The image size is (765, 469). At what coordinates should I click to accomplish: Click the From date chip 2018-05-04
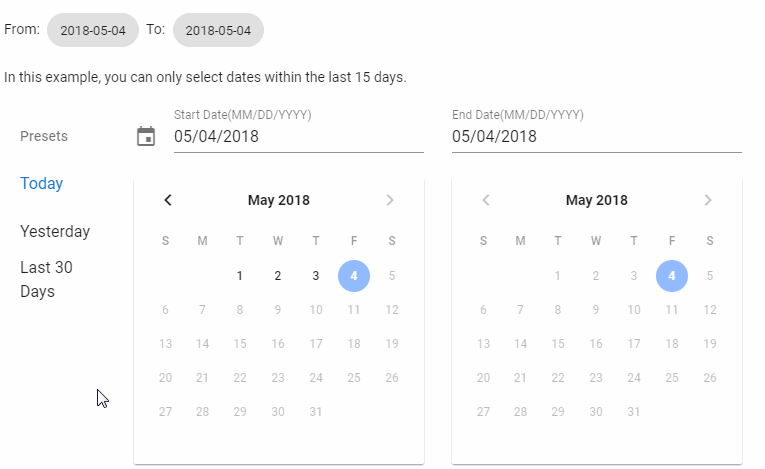[x=93, y=30]
